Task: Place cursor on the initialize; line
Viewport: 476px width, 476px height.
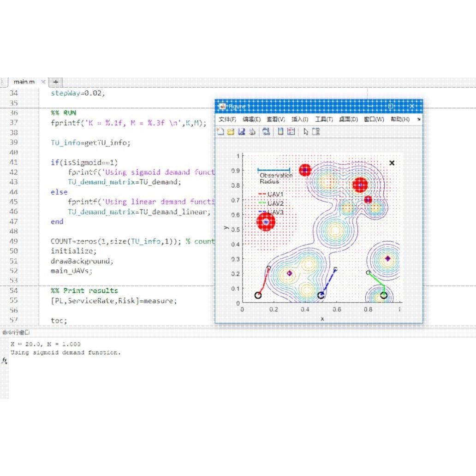Action: pos(73,251)
